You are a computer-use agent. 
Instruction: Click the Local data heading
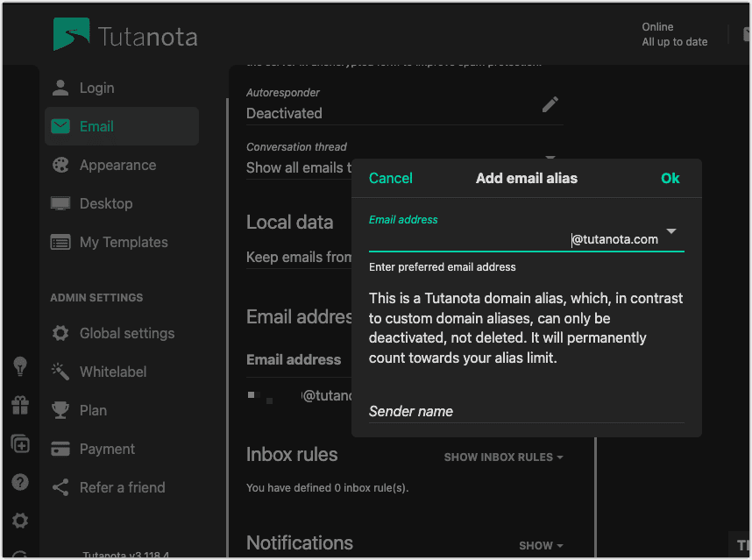[290, 223]
